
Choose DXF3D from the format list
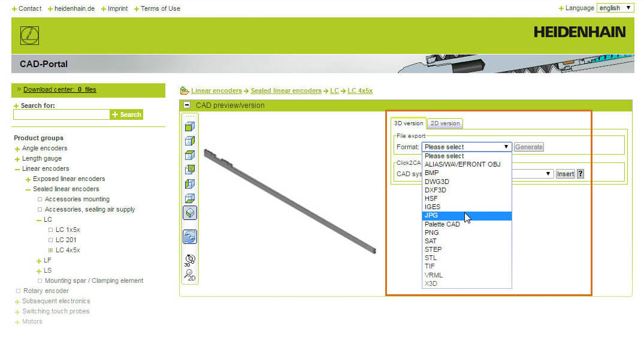coord(467,190)
